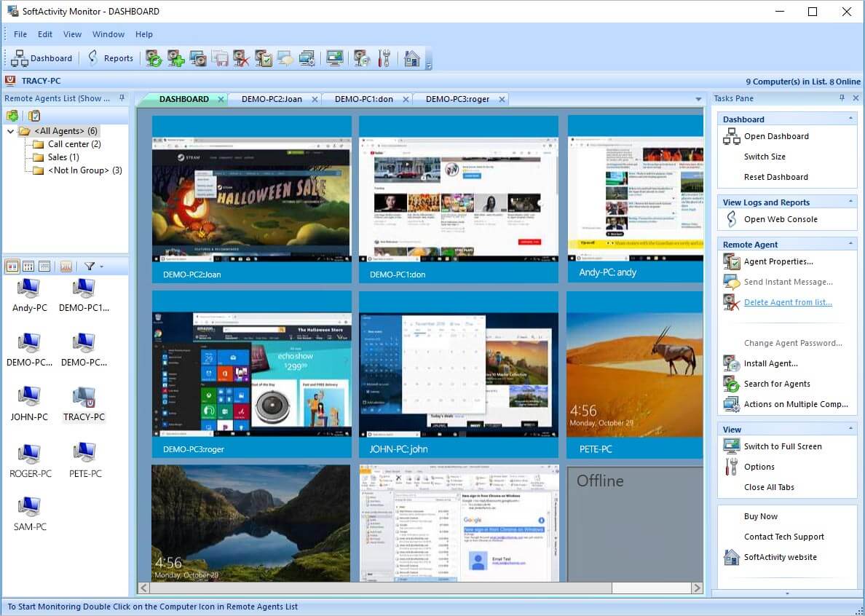Open the JOHN-PC: john screen thumbnail

click(459, 371)
